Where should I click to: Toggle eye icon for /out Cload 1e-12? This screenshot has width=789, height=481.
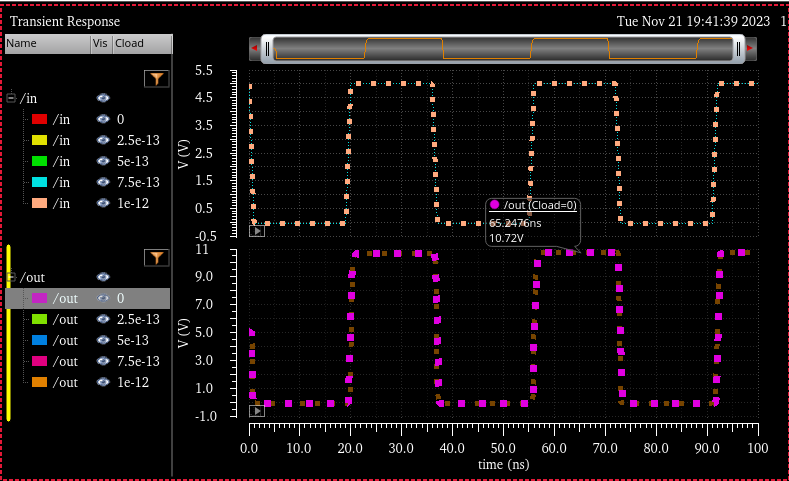(x=103, y=382)
